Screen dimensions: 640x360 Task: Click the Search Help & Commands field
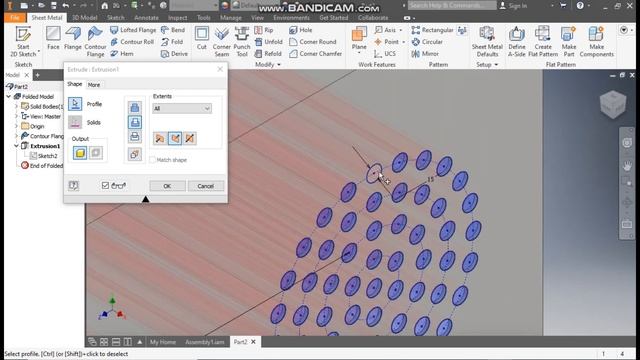click(x=452, y=5)
